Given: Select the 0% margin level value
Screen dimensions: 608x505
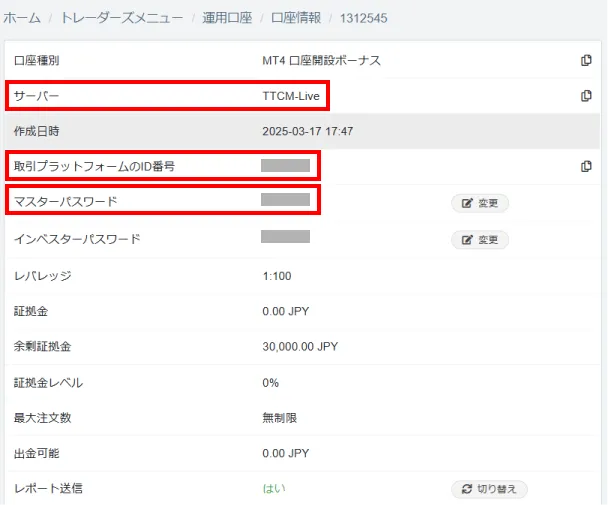Looking at the screenshot, I should (x=270, y=383).
